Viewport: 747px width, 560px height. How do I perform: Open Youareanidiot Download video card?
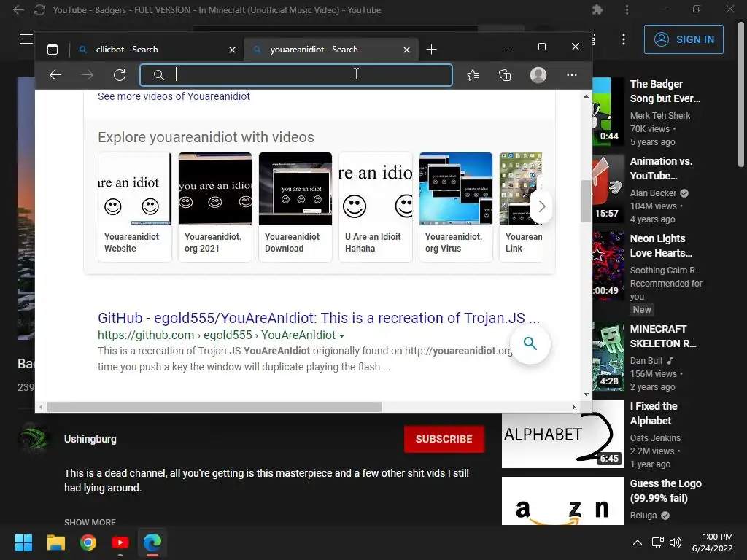pos(295,206)
